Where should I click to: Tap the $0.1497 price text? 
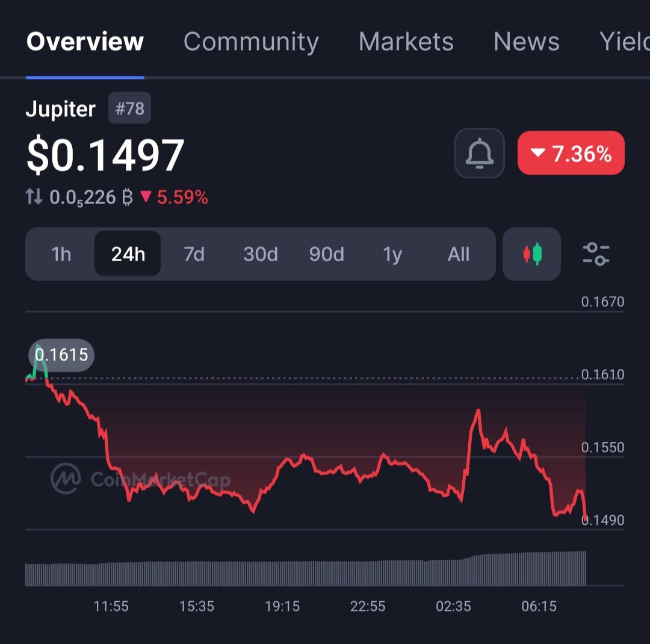pos(105,155)
